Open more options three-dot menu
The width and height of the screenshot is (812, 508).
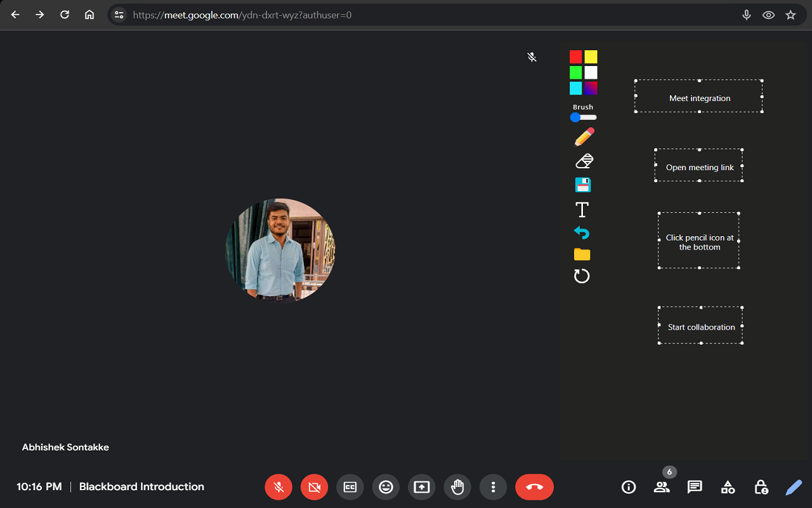click(x=493, y=487)
